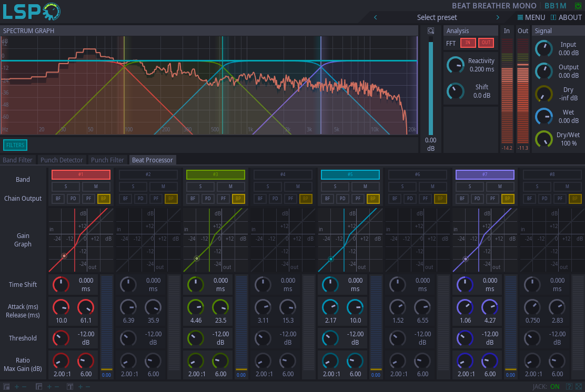The width and height of the screenshot is (585, 392).
Task: Toggle FFT OUT analysis
Action: [486, 43]
